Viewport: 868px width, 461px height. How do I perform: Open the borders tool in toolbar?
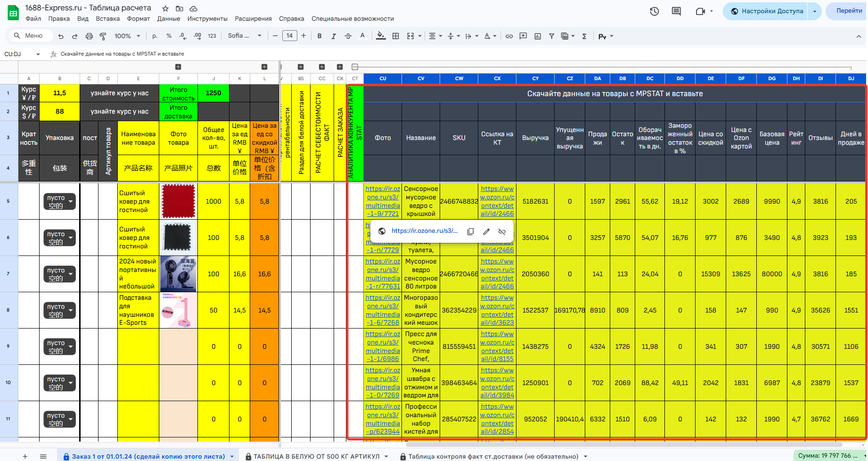click(396, 36)
